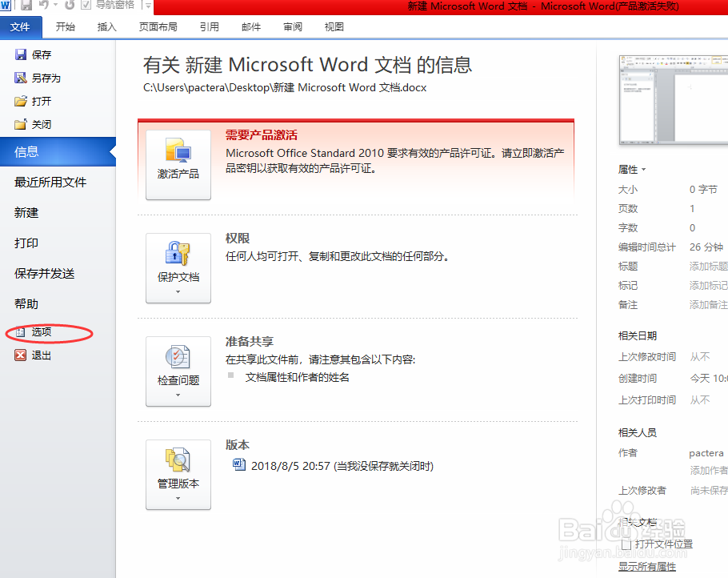Switch to the 插入 ribbon tab
This screenshot has height=578, width=728.
point(106,27)
